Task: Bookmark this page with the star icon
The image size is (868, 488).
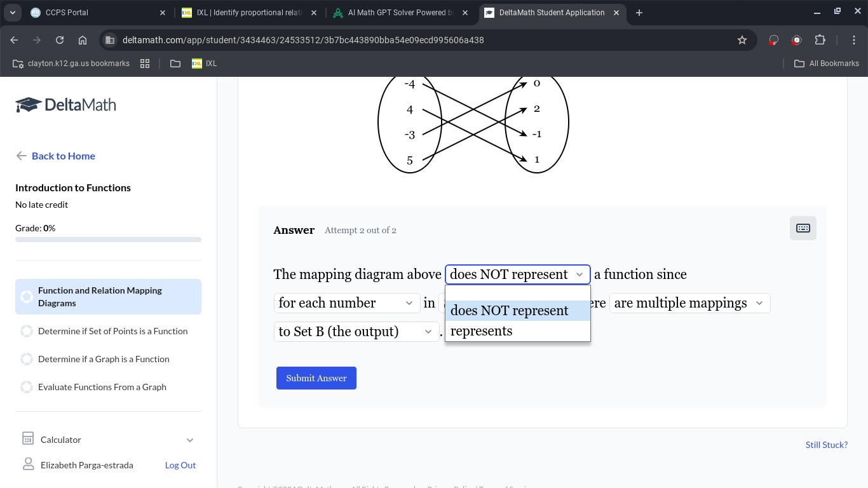Action: (x=742, y=40)
